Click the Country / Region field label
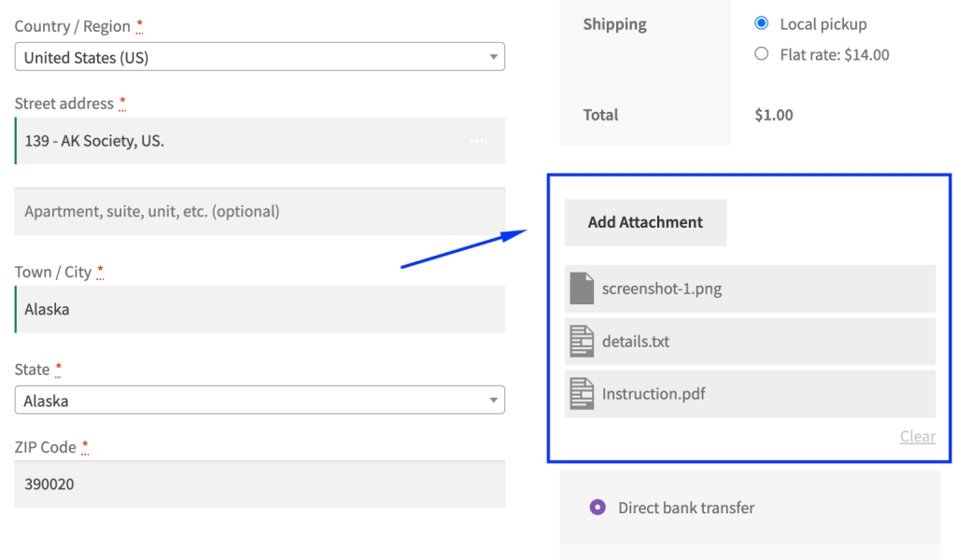956x560 pixels. click(x=73, y=26)
